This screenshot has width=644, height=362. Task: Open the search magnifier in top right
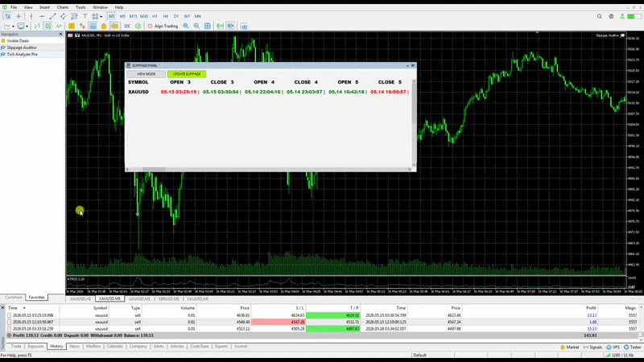[x=599, y=16]
